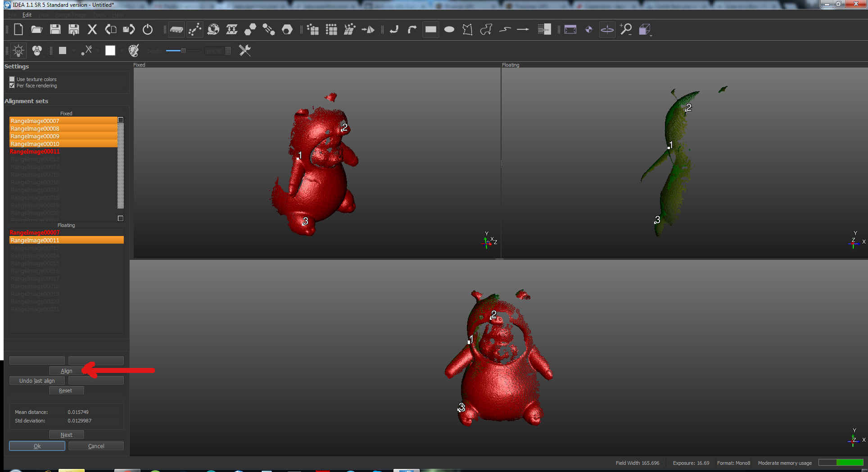Viewport: 868px width, 472px height.
Task: Select RangeImage00011 in Floating list
Action: click(66, 240)
